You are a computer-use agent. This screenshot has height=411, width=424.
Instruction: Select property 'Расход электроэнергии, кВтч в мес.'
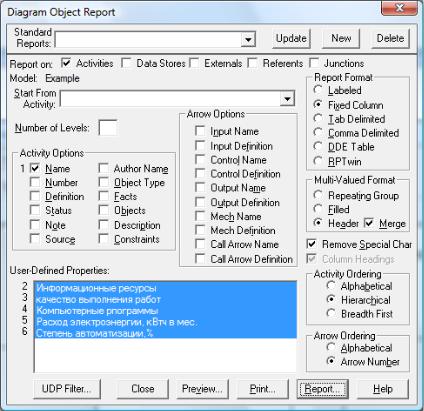[165, 322]
